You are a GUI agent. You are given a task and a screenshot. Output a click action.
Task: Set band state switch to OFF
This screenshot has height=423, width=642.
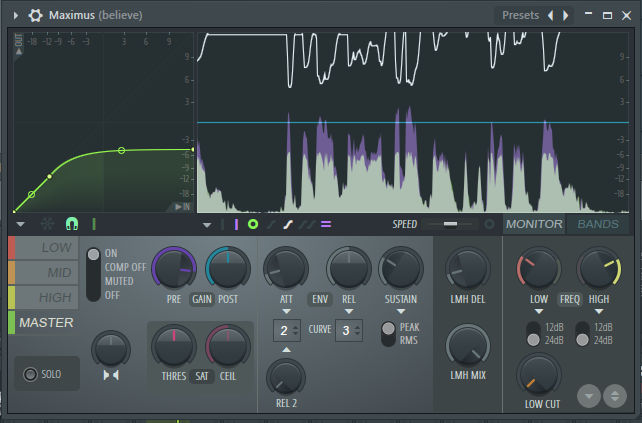point(112,295)
